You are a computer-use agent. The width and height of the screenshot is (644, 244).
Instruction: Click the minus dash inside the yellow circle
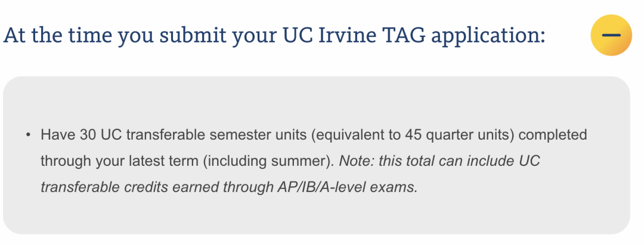pos(611,35)
